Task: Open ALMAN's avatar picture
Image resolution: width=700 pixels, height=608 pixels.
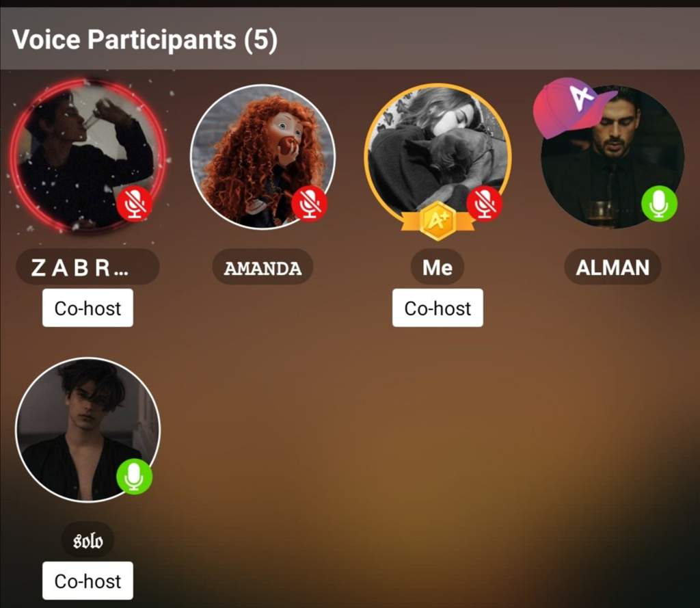Action: coord(612,157)
